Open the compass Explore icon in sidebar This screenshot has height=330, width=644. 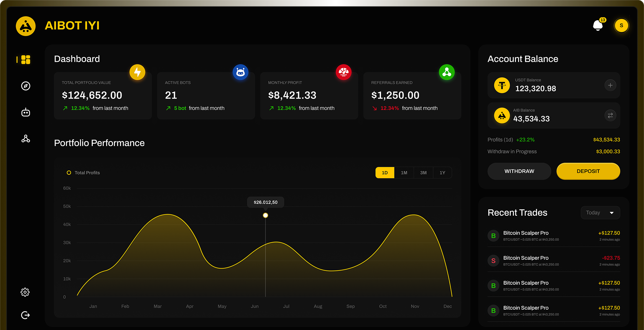click(26, 86)
